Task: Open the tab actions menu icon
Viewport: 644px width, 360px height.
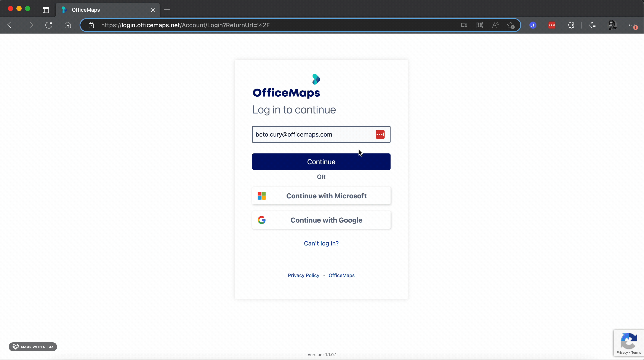Action: pyautogui.click(x=46, y=10)
